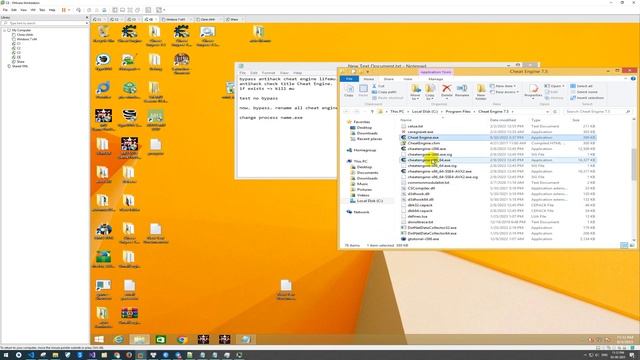
Task: Open the Edit menu in Notepad
Action: (254, 73)
